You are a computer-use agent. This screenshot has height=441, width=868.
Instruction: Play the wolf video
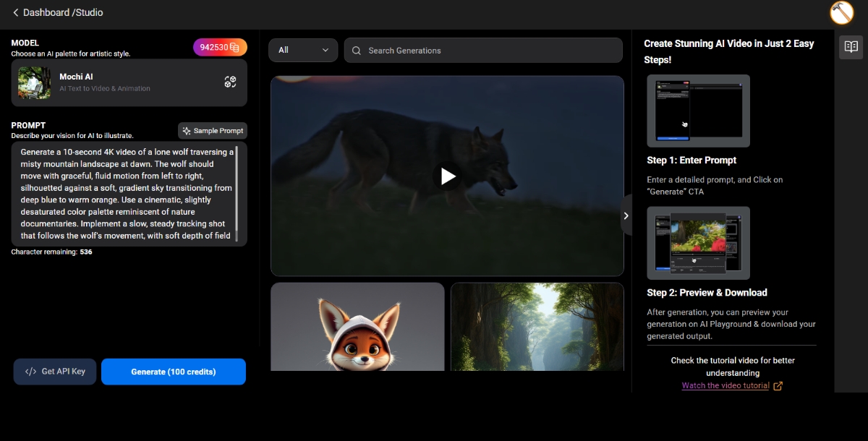point(448,176)
